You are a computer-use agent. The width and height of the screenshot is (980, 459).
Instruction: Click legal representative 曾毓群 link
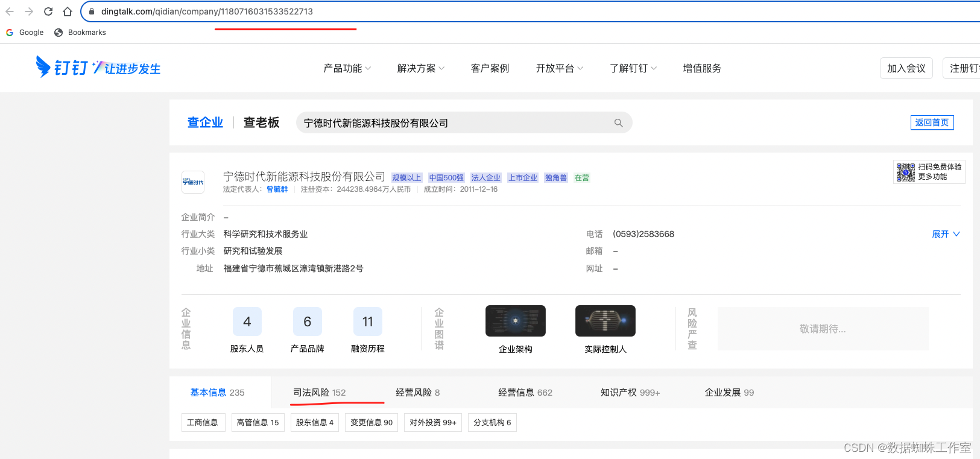tap(277, 189)
